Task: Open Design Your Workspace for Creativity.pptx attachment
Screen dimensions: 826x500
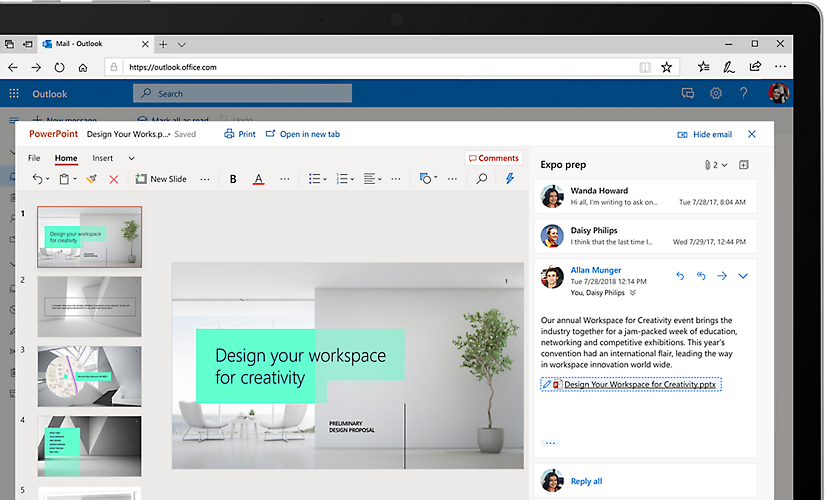Action: click(x=639, y=384)
